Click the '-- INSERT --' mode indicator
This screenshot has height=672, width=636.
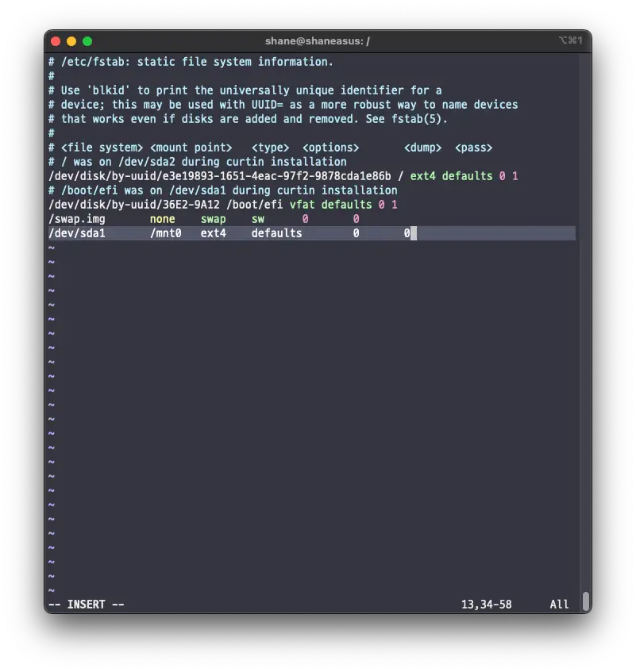tap(87, 605)
